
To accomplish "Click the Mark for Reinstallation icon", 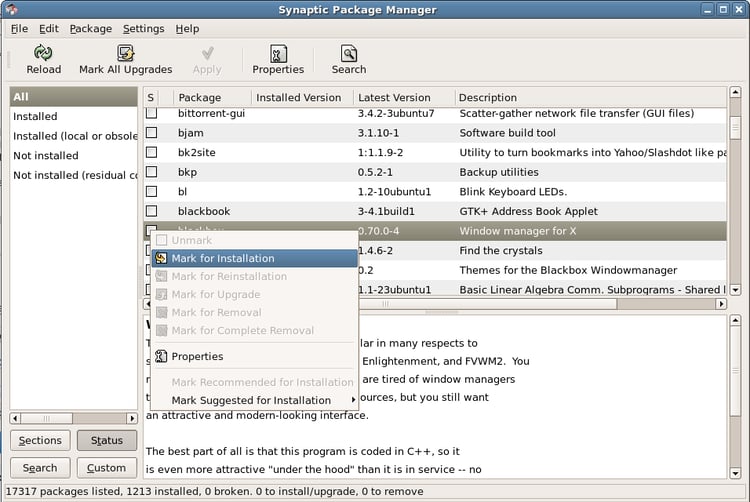I will click(x=162, y=276).
